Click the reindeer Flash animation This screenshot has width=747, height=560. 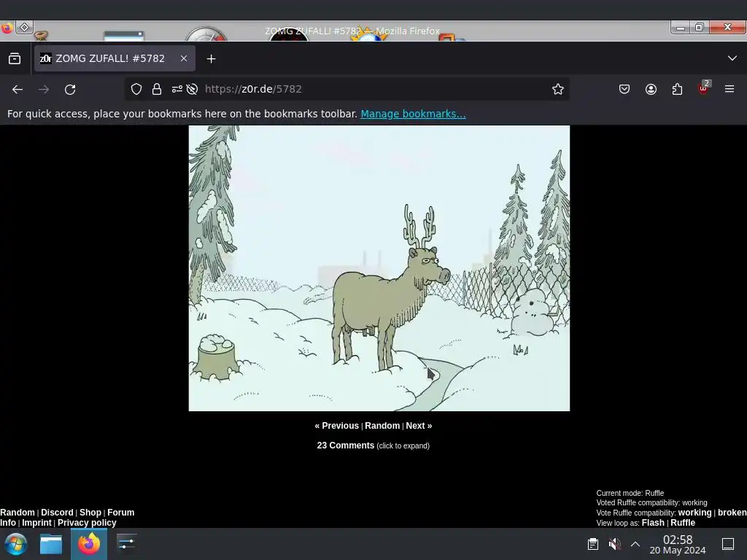[x=379, y=268]
